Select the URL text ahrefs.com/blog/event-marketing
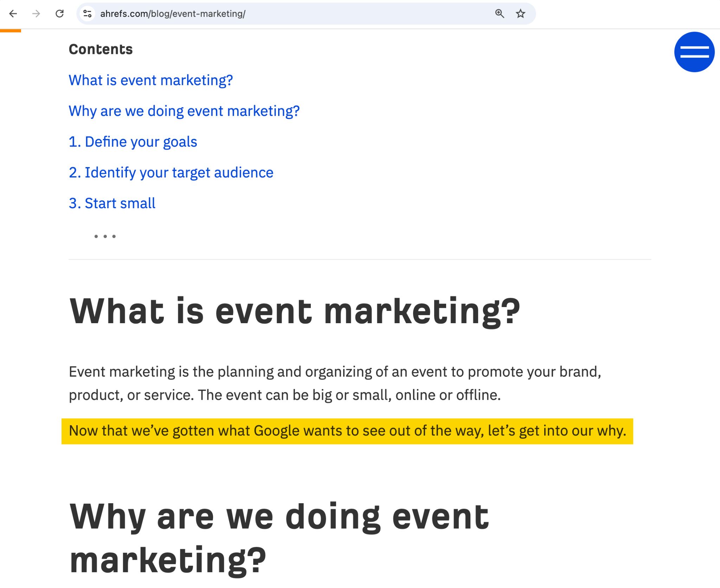The height and width of the screenshot is (588, 720). point(172,14)
